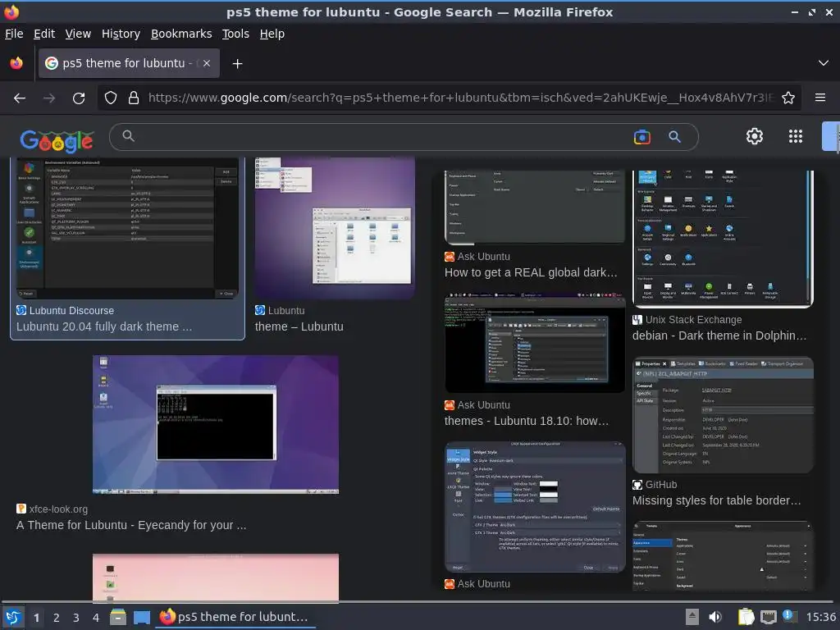Click the Unix Stack Exchange source label
Viewport: 840px width, 630px height.
click(693, 320)
